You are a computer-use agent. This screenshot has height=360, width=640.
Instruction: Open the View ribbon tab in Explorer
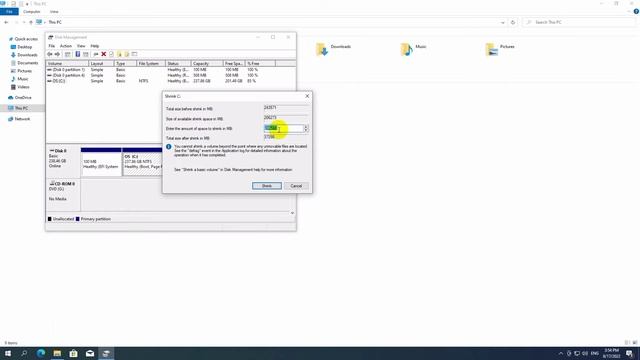(x=54, y=11)
